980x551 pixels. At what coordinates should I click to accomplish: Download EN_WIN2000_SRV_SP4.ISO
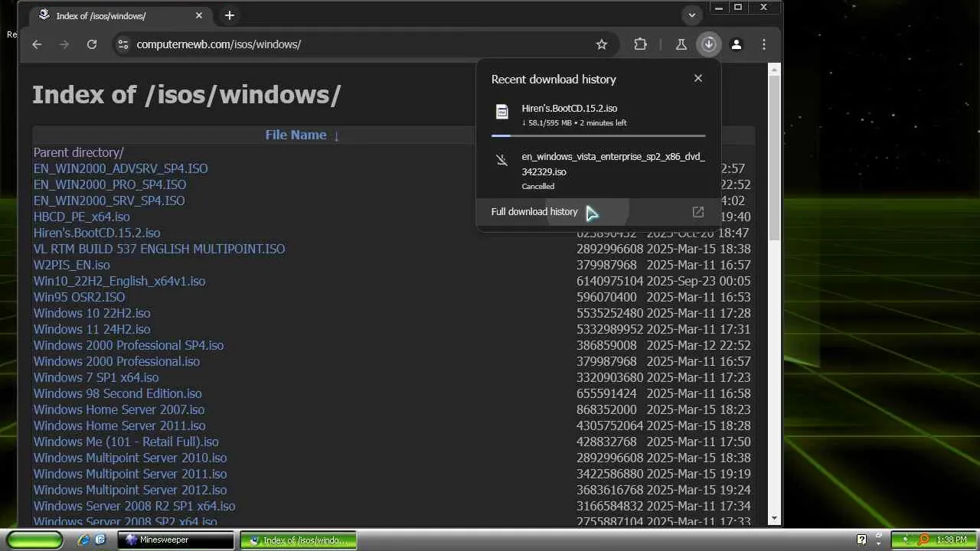tap(109, 201)
